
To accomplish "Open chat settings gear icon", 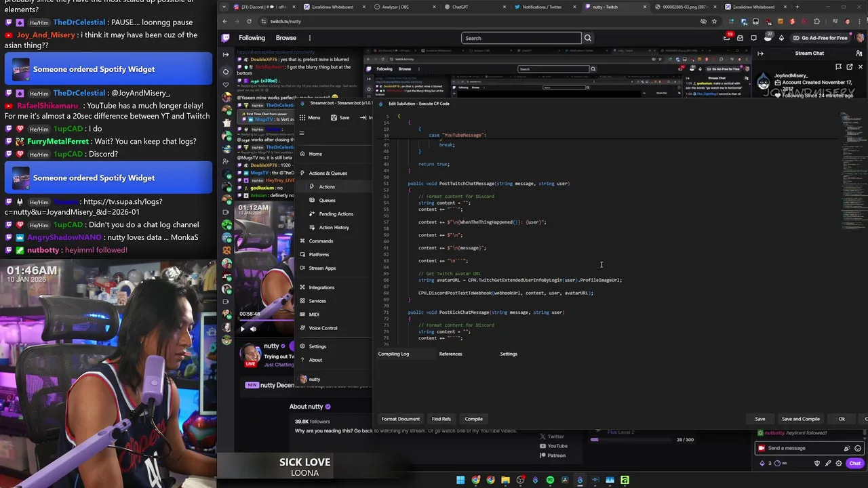I will [839, 464].
